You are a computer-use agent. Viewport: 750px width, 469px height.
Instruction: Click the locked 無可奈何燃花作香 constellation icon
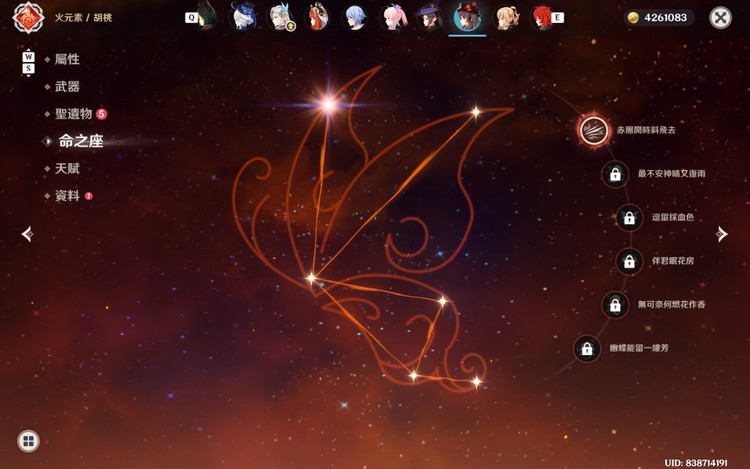coord(615,305)
